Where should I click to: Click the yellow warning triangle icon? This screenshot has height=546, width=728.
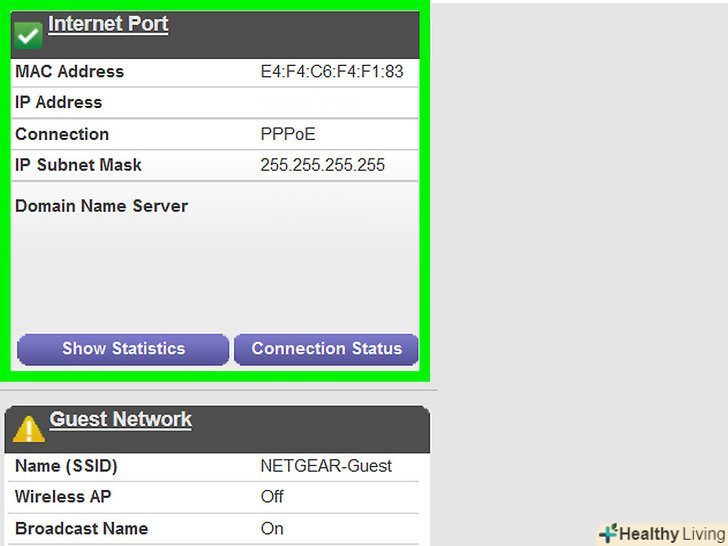(x=28, y=429)
